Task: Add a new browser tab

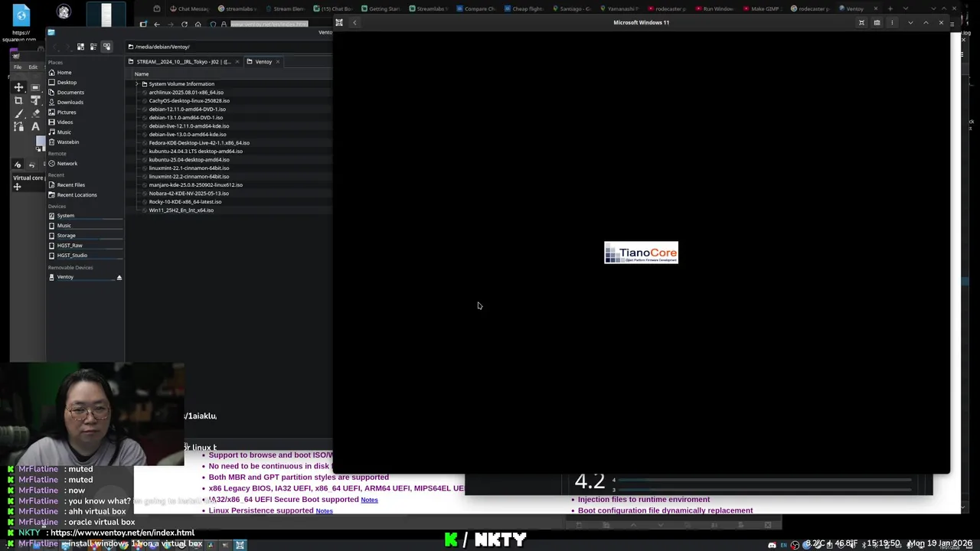Action: [890, 8]
